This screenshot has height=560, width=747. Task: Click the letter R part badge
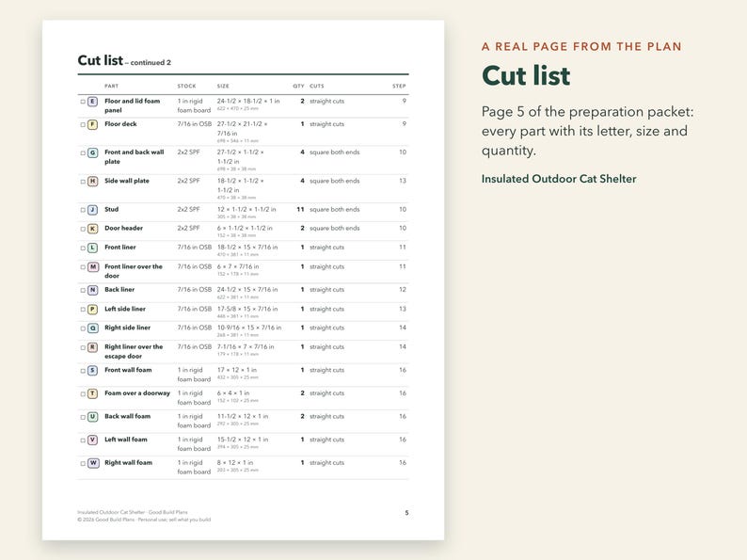tap(93, 347)
